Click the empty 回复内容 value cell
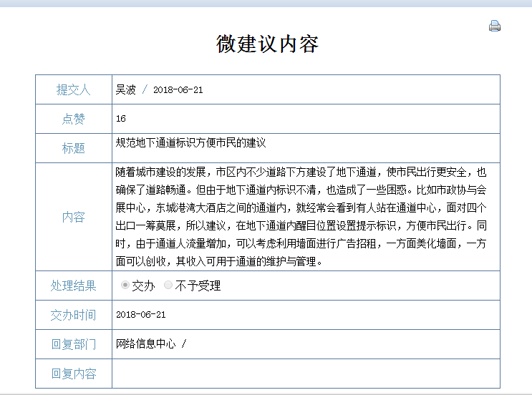Image resolution: width=532 pixels, height=395 pixels. click(x=305, y=374)
